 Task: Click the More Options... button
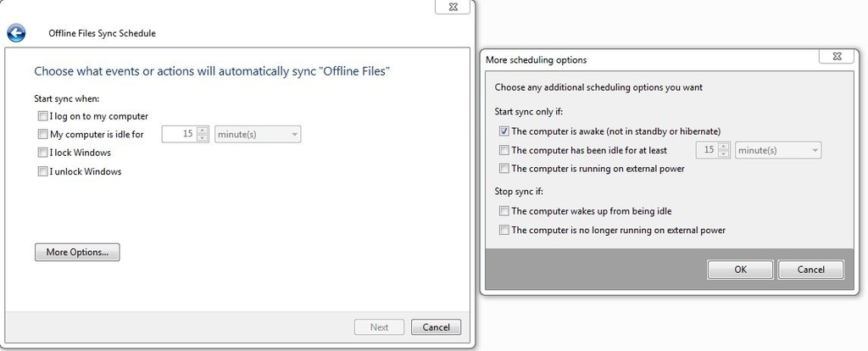pos(77,252)
